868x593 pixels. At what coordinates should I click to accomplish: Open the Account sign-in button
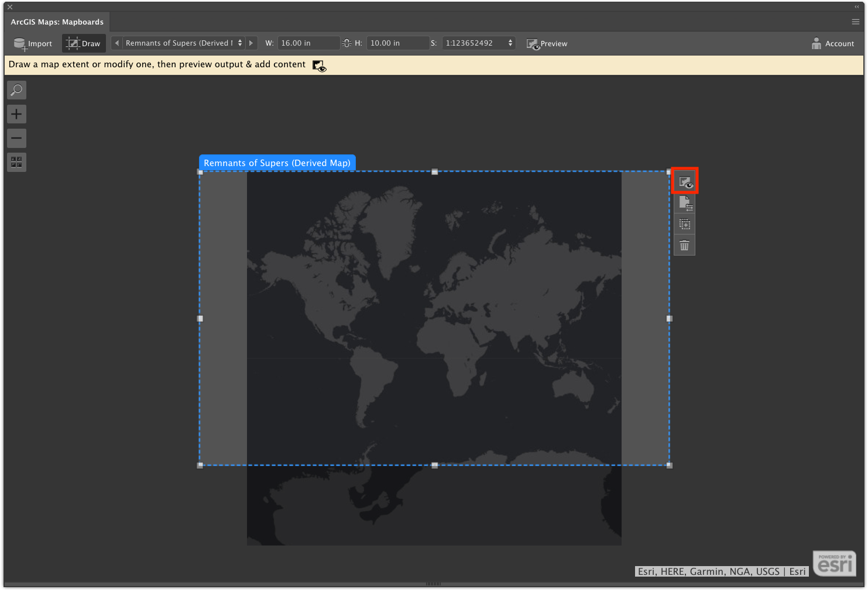pyautogui.click(x=833, y=43)
